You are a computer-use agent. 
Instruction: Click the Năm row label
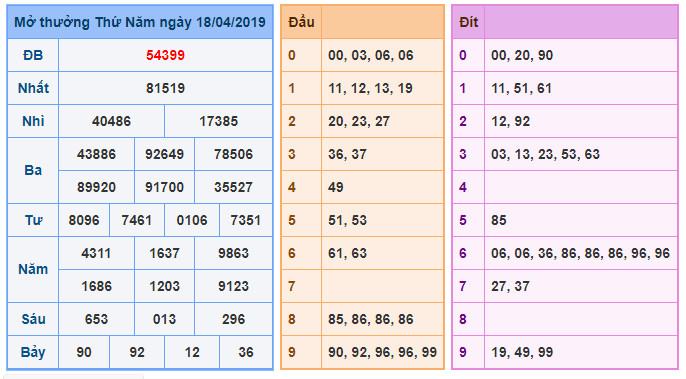click(x=33, y=269)
